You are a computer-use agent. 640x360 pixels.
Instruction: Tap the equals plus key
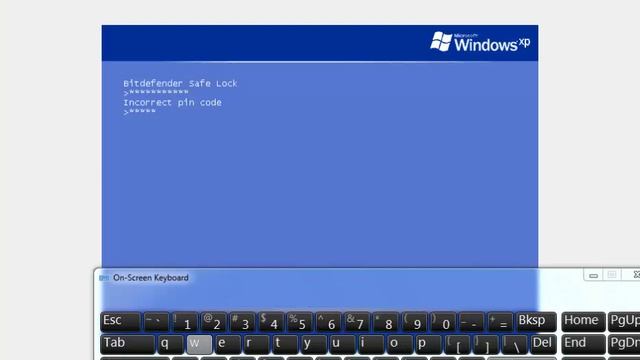500,322
